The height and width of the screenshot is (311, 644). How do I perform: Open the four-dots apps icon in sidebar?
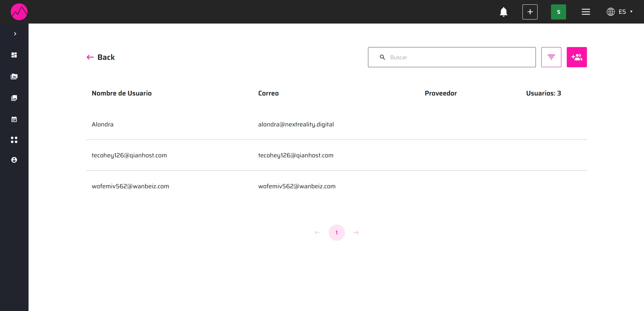coord(14,140)
